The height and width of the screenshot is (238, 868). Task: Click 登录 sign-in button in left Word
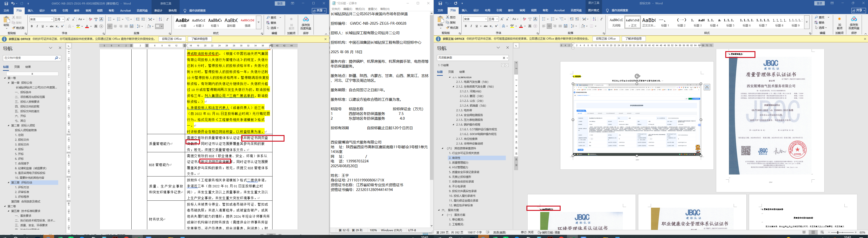coord(280,3)
